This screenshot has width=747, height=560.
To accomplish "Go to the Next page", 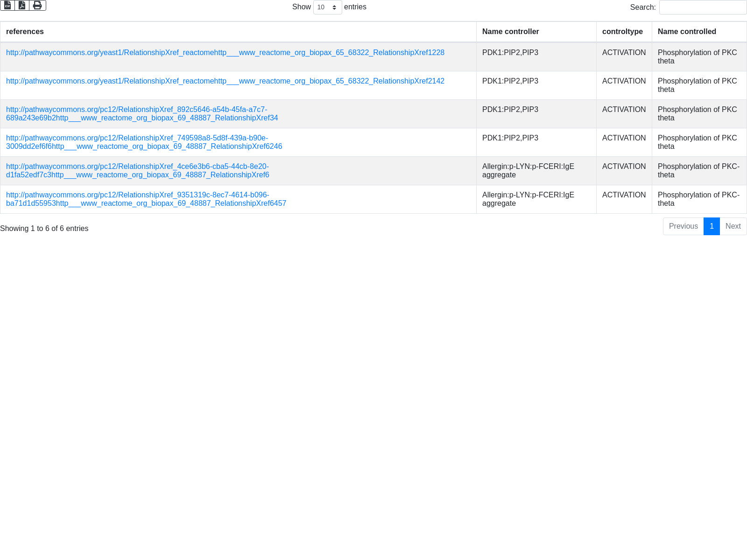I will click(x=733, y=226).
